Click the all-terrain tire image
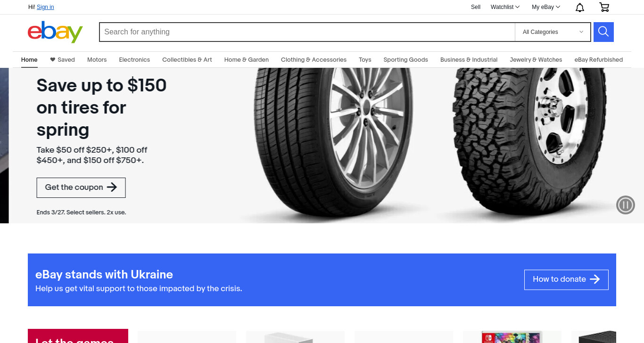The width and height of the screenshot is (644, 343). [529, 141]
